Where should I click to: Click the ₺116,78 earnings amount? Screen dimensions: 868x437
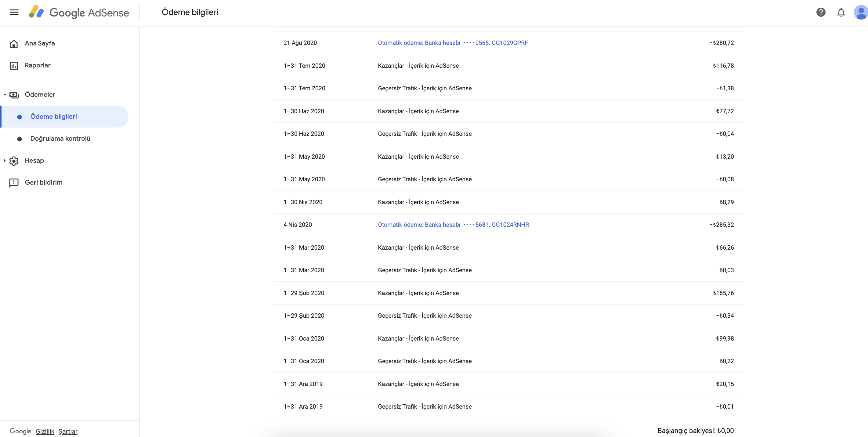click(723, 66)
